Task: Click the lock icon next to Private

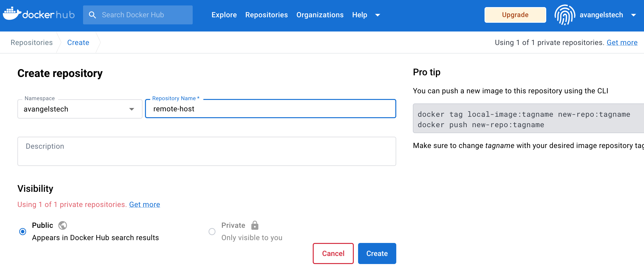Action: pyautogui.click(x=255, y=225)
